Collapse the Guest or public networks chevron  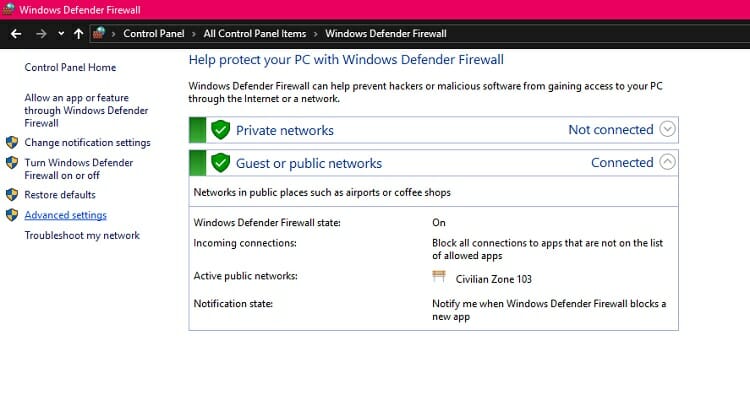667,162
